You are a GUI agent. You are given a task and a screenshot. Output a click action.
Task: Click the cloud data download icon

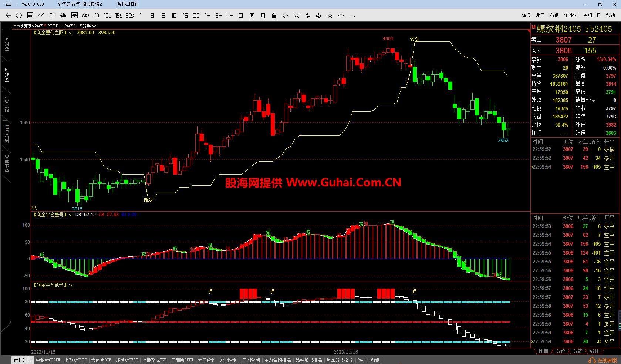click(85, 16)
